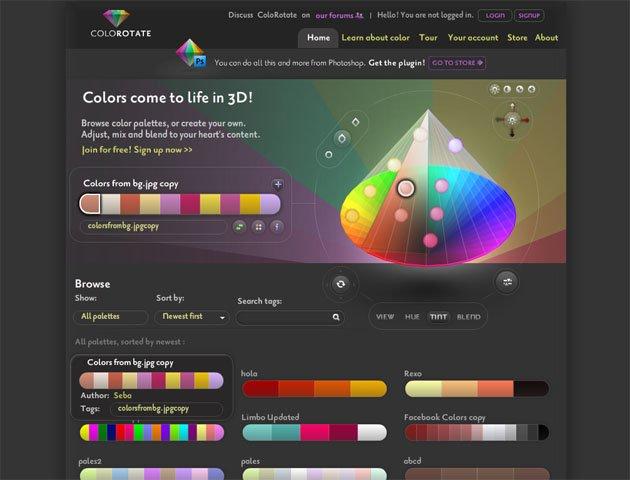Open the Learn about color tab
Viewport: 630px width, 480px height.
pos(375,38)
